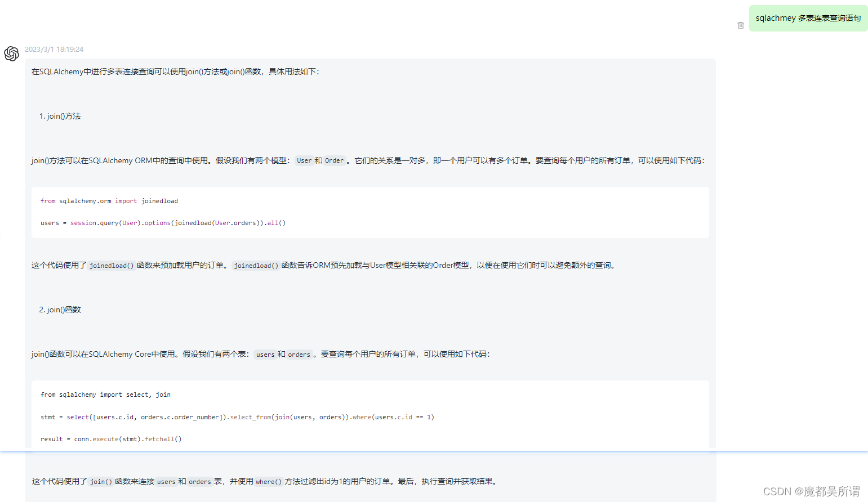Click the inline code tag 'users' in Core paragraph

[x=265, y=355]
